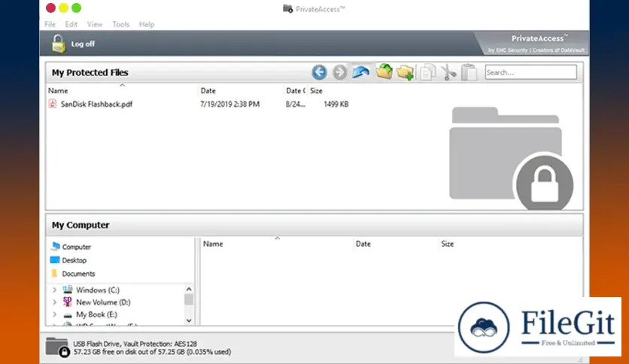
Task: Click the 57.23 GB free disk status text
Action: [152, 352]
